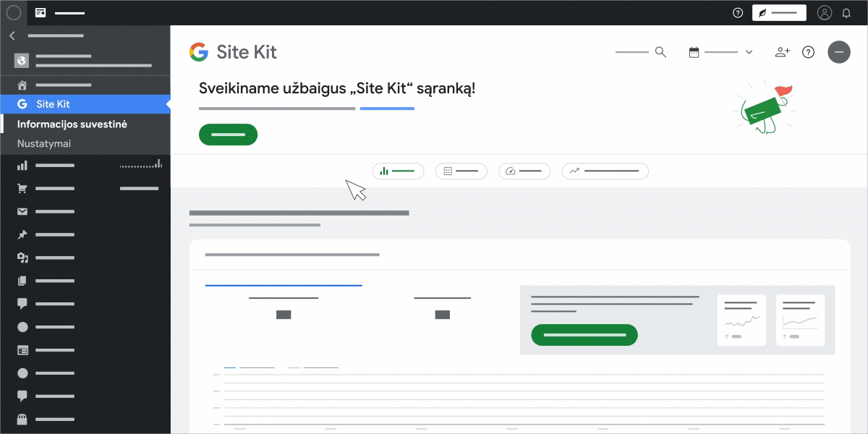Open the account avatar menu
Viewport: 868px width, 434px height.
pos(825,12)
